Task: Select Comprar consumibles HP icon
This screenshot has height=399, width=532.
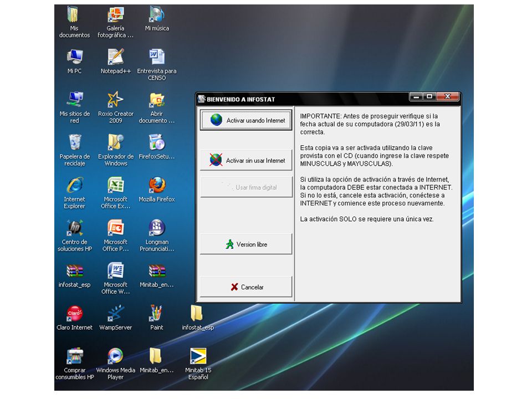Action: click(75, 364)
